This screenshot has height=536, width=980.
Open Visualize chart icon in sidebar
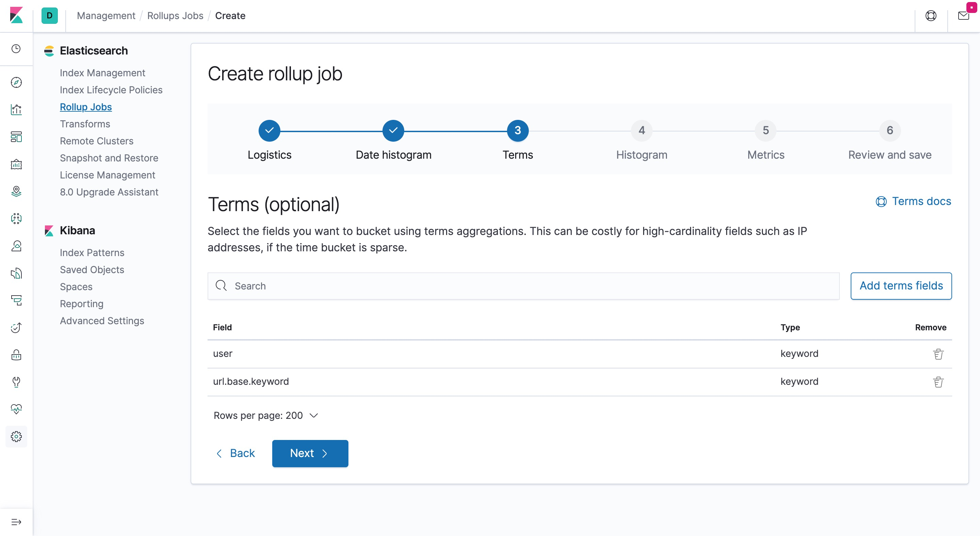16,110
